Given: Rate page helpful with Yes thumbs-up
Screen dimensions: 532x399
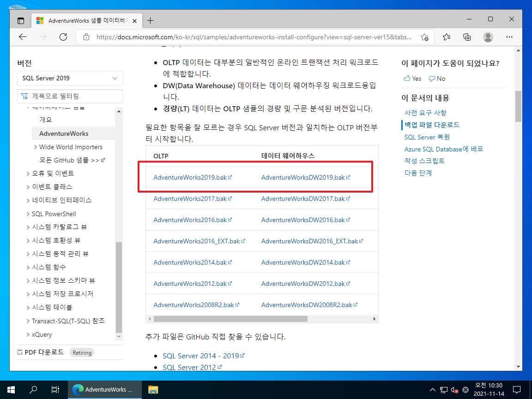Looking at the screenshot, I should (412, 79).
